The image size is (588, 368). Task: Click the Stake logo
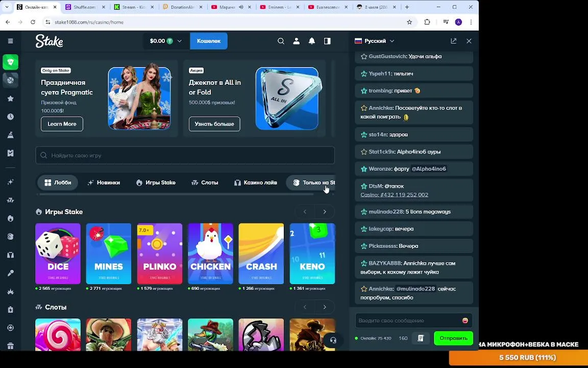coord(49,41)
